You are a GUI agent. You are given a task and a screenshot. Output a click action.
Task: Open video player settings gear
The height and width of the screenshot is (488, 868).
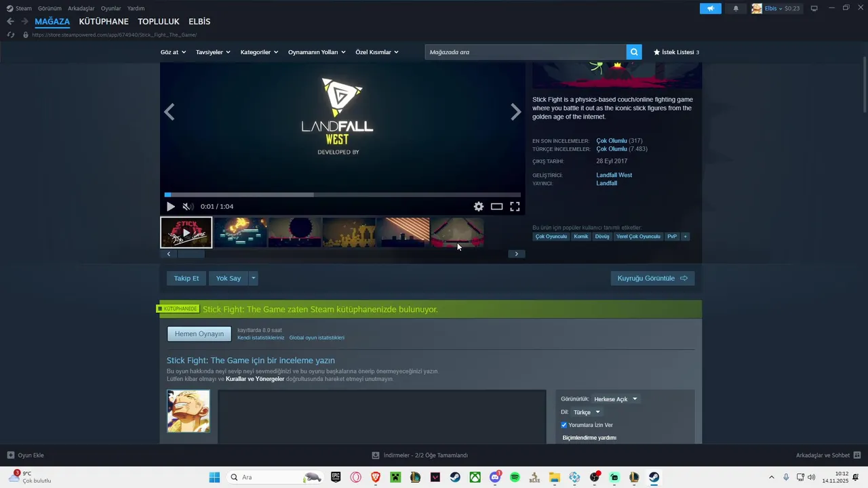pyautogui.click(x=479, y=207)
